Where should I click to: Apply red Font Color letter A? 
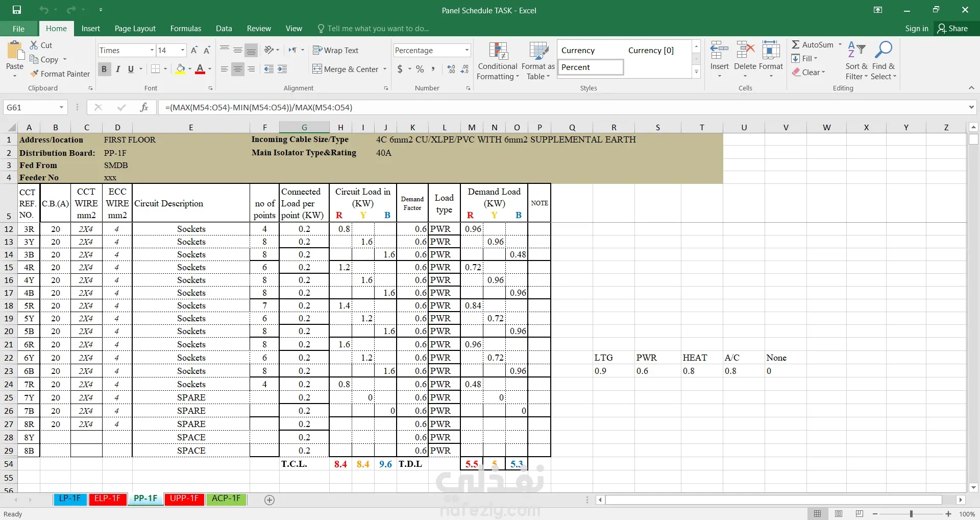[200, 69]
